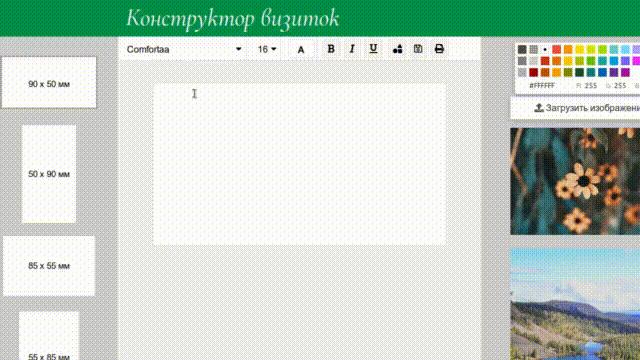Click the R 255 color value
This screenshot has height=360, width=640.
coord(587,86)
